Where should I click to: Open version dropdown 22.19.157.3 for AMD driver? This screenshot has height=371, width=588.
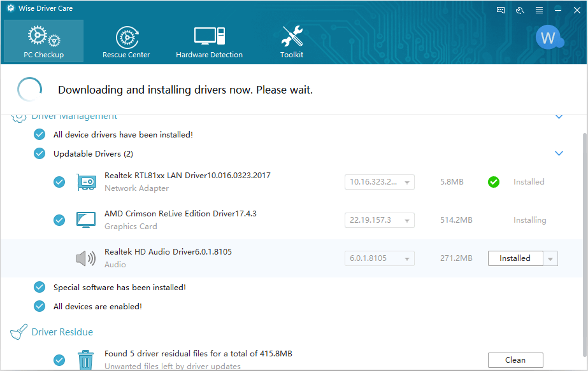click(x=380, y=220)
